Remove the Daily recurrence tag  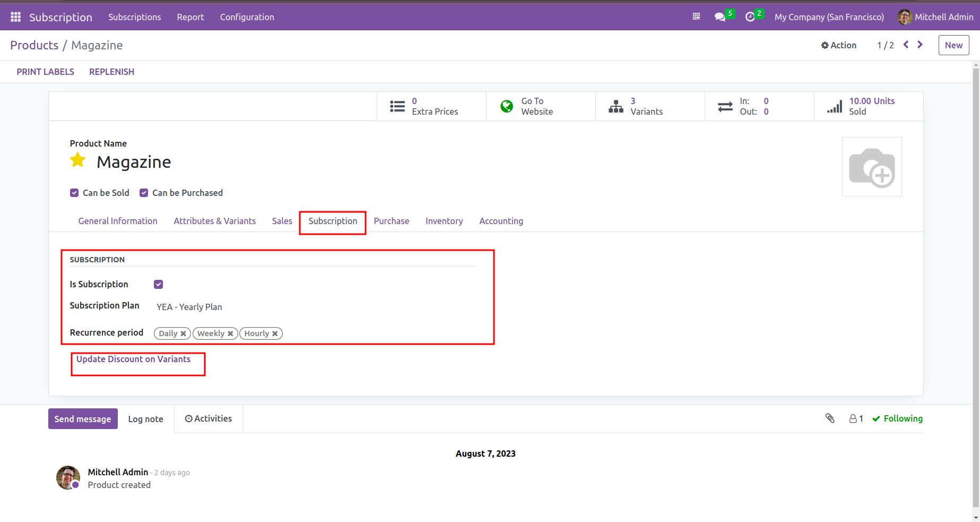(183, 333)
